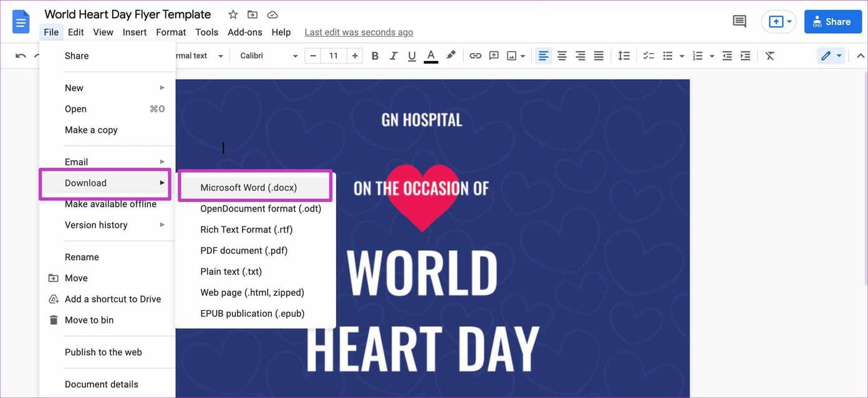Click the document title
This screenshot has height=398, width=868.
tap(128, 14)
